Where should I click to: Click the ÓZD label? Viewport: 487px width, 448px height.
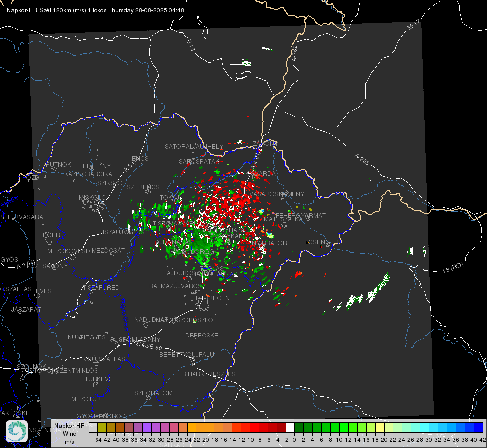click(33, 178)
